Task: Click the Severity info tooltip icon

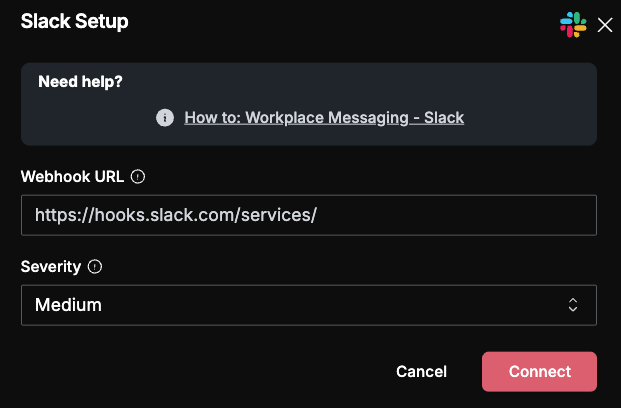Action: (95, 266)
